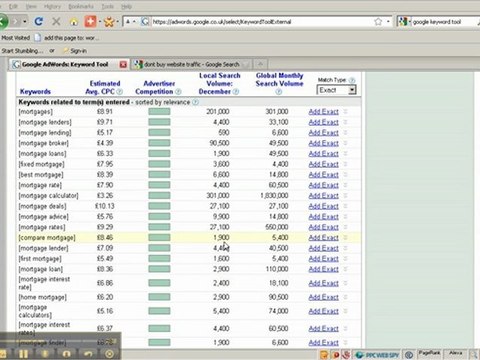Go back with the green back arrow
Image resolution: width=480 pixels, height=360 pixels.
tap(3, 22)
